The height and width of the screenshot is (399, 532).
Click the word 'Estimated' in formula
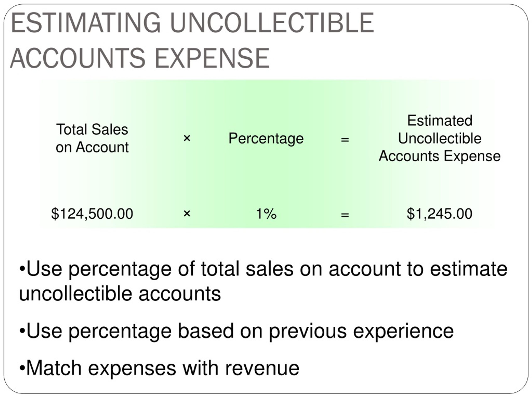440,121
